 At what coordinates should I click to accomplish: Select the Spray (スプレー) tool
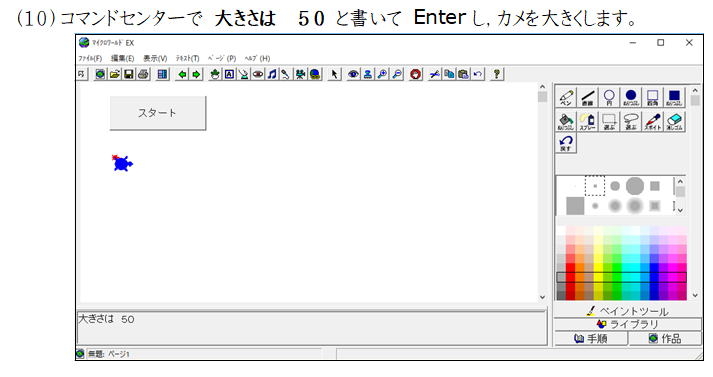[587, 122]
